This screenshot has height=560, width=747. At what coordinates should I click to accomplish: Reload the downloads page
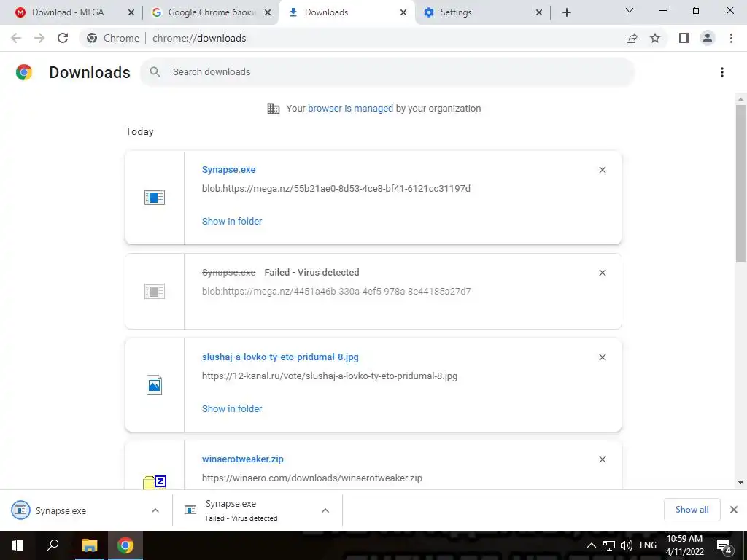click(63, 38)
